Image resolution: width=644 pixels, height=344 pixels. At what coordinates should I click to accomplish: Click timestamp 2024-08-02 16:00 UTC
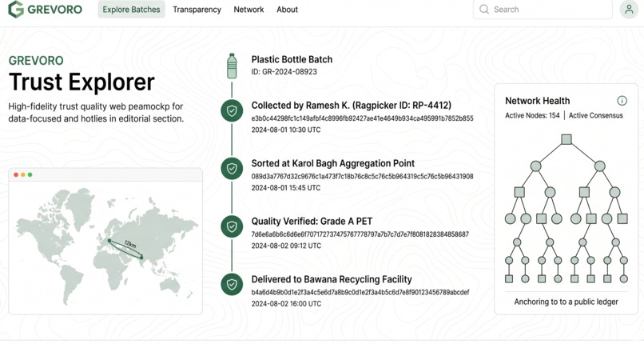click(x=286, y=304)
